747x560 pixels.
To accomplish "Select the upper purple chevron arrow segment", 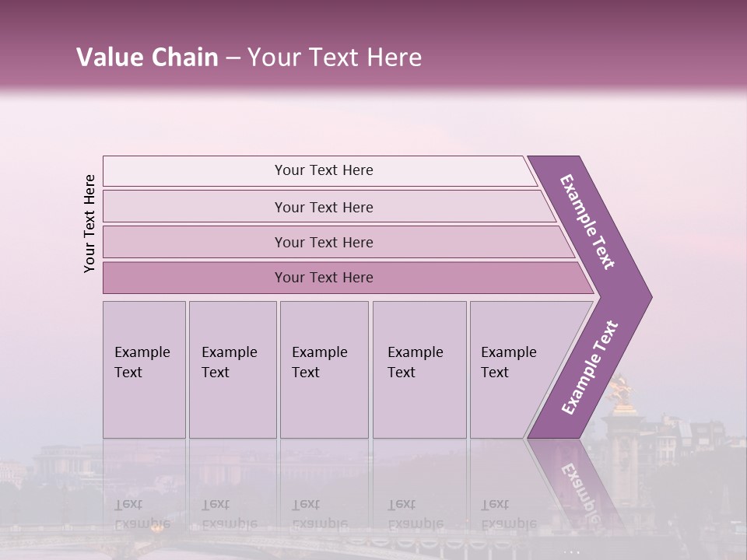I will coord(588,222).
